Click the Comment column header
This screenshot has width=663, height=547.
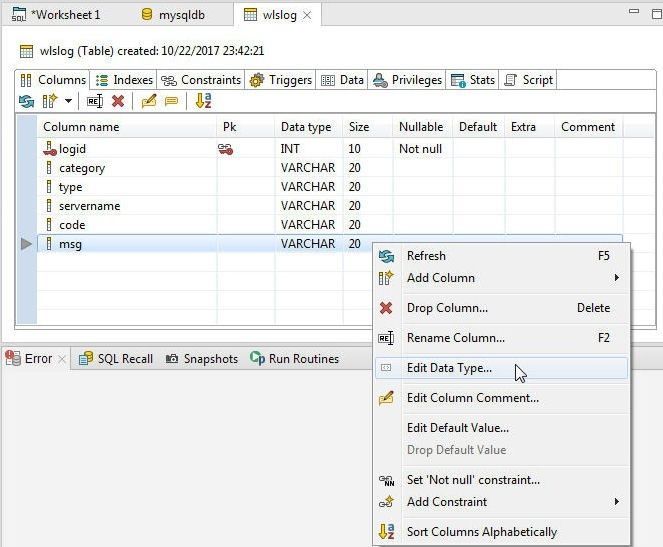click(x=588, y=127)
